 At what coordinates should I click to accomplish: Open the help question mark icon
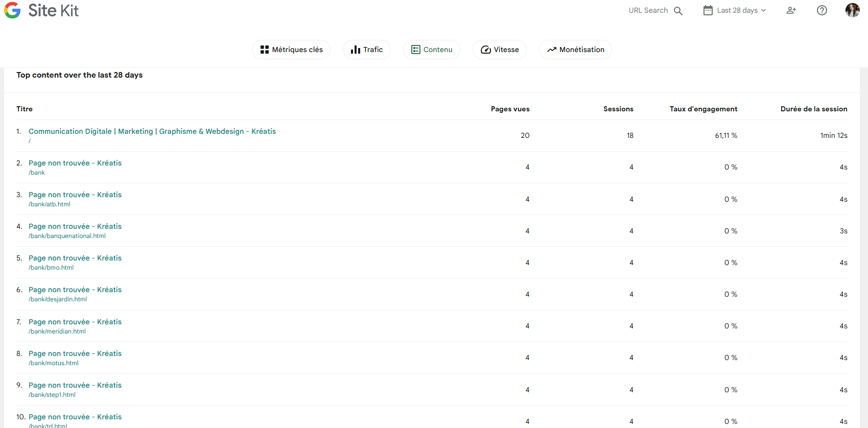(822, 10)
